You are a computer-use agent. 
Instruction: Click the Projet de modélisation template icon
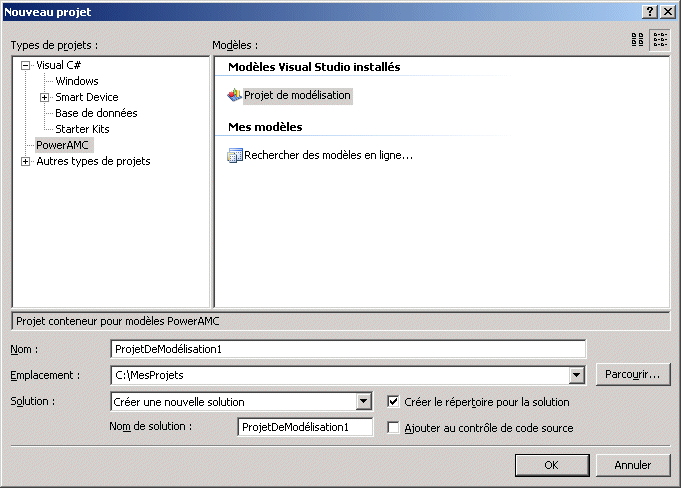point(235,95)
